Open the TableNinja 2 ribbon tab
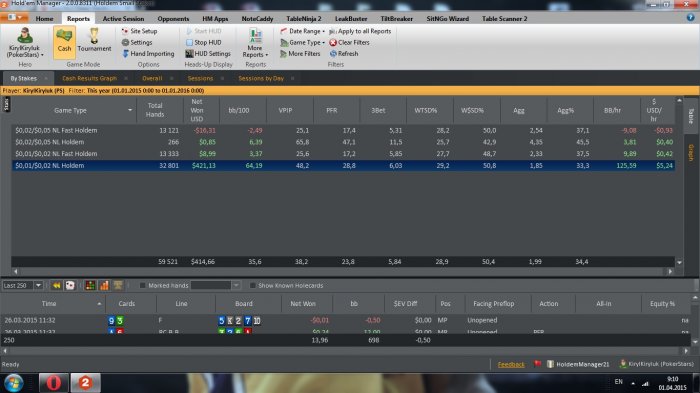The height and width of the screenshot is (393, 700). tap(304, 19)
